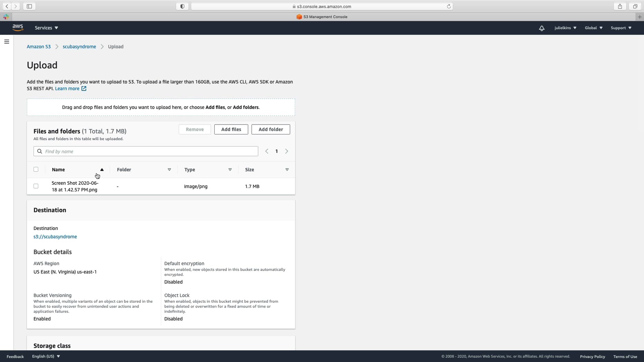Viewport: 644px width, 362px height.
Task: Click the Learn more external link icon
Action: point(84,89)
